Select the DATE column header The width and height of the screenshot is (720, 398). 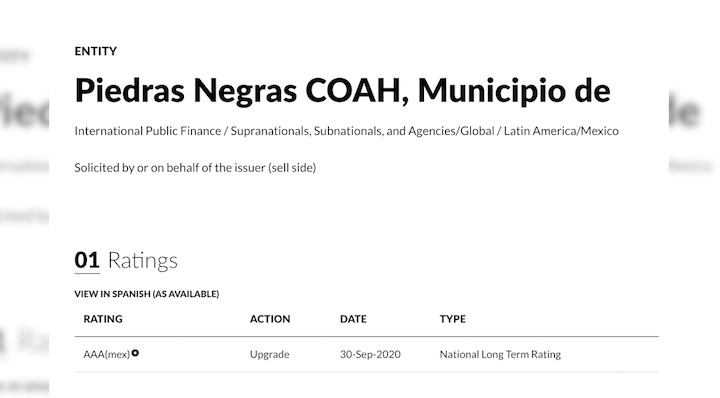pyautogui.click(x=353, y=319)
